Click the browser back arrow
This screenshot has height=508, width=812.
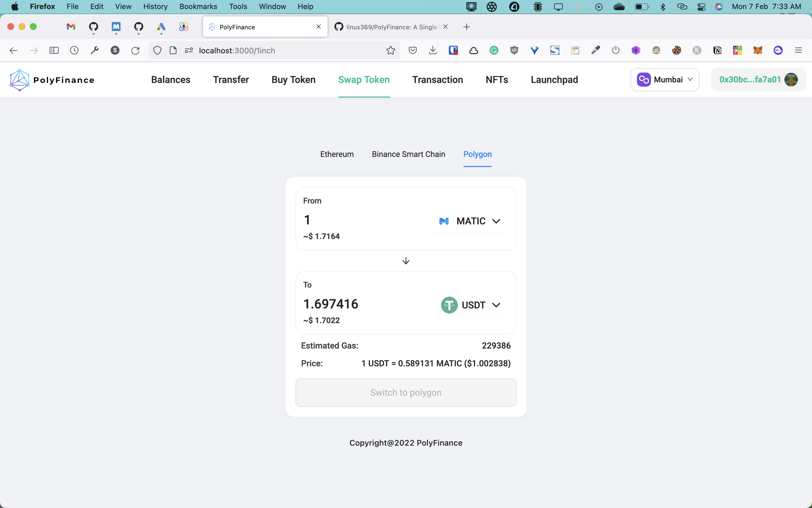14,51
